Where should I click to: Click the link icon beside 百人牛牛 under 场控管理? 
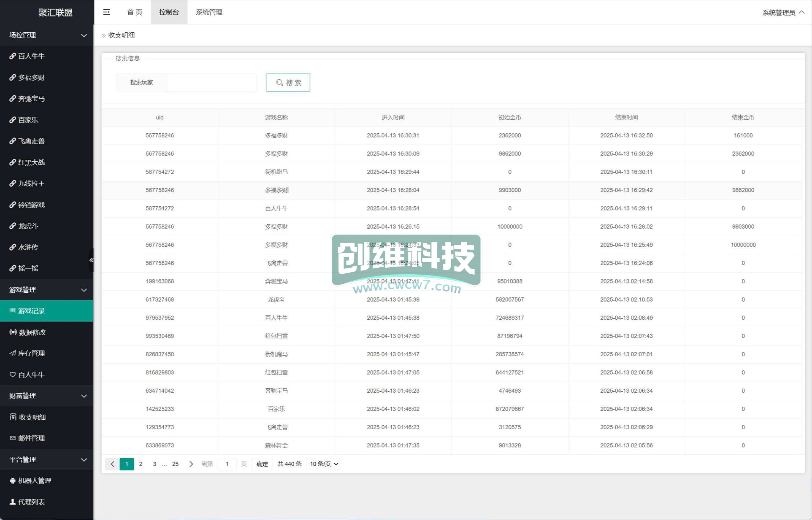(x=12, y=56)
